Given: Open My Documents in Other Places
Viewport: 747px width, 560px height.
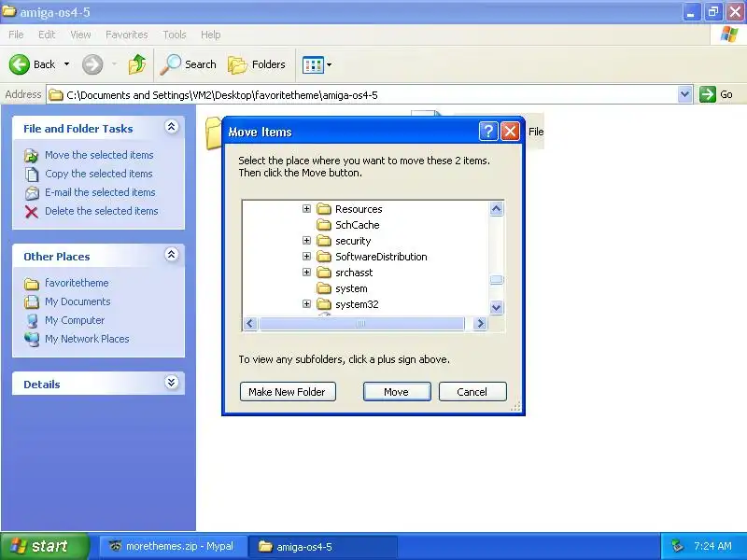Looking at the screenshot, I should [78, 301].
